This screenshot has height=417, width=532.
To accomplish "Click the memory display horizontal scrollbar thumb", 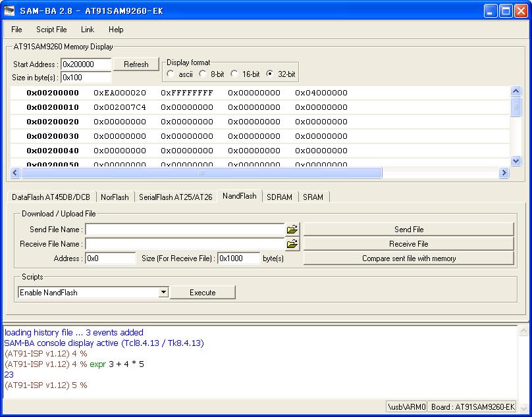I will [201, 173].
